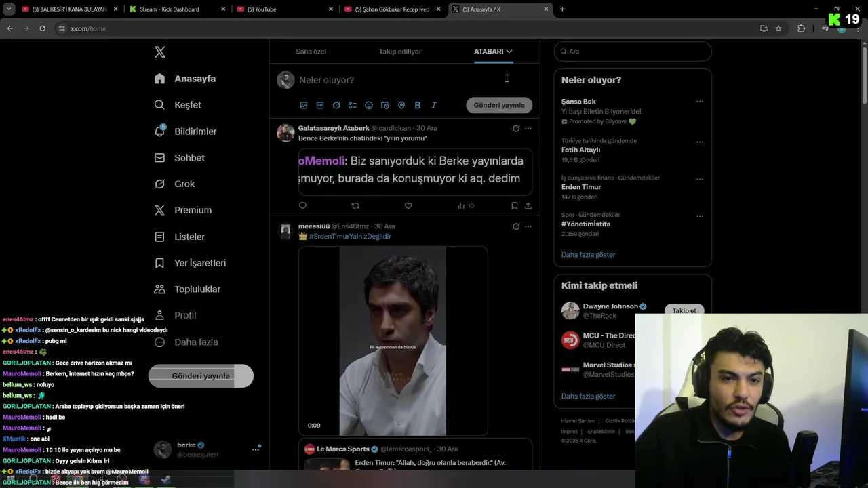Click the X logo in the sidebar
Viewport: 868px width, 488px height.
pyautogui.click(x=160, y=52)
